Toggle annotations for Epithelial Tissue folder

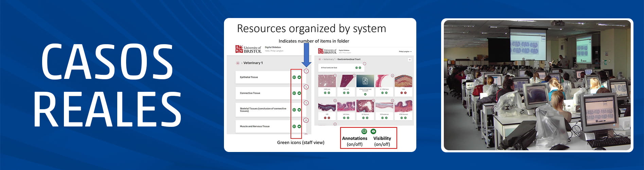coord(294,77)
